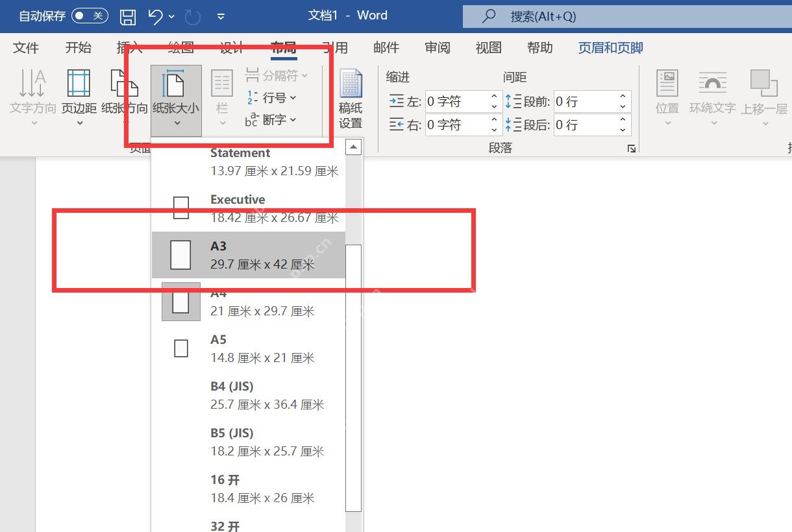Toggle the AutoSave switch
Image resolution: width=792 pixels, height=532 pixels.
click(90, 16)
